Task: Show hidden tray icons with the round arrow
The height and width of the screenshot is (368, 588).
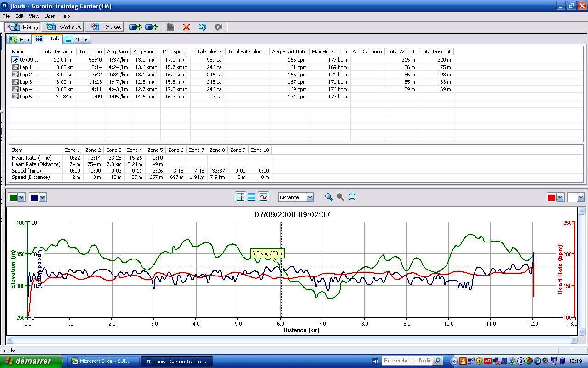Action: [x=454, y=361]
